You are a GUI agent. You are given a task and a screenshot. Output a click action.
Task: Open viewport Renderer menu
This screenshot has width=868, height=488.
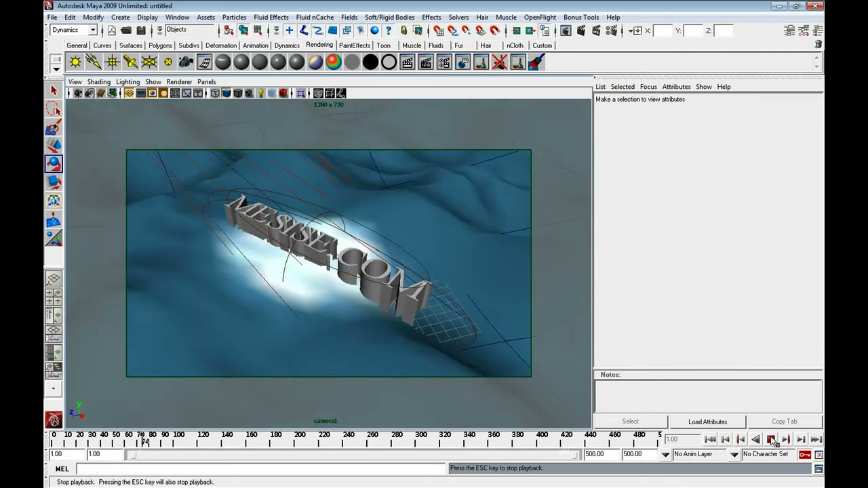(x=179, y=82)
